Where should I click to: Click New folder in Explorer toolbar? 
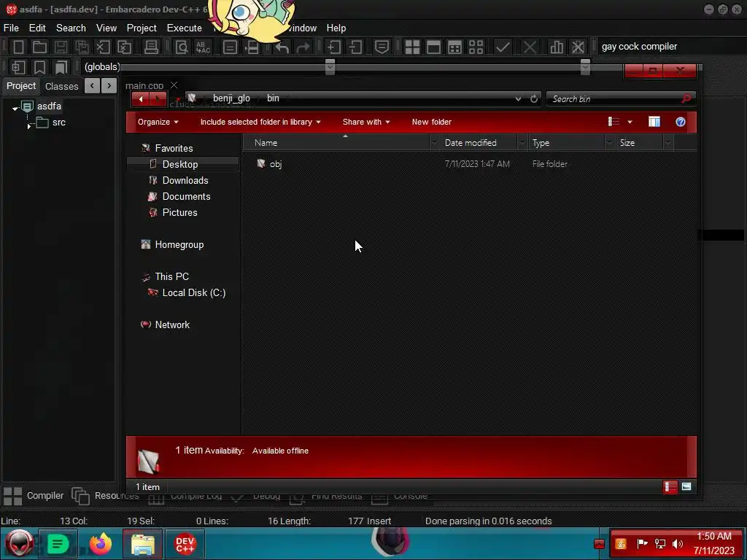[x=432, y=122]
